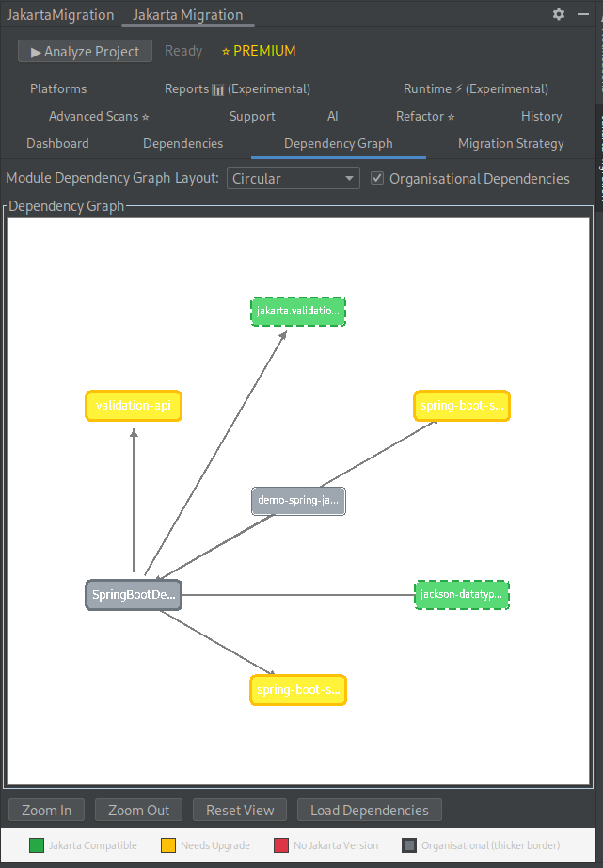The width and height of the screenshot is (603, 868).
Task: Click the green Jakarta Compatible legend swatch
Action: point(37,845)
